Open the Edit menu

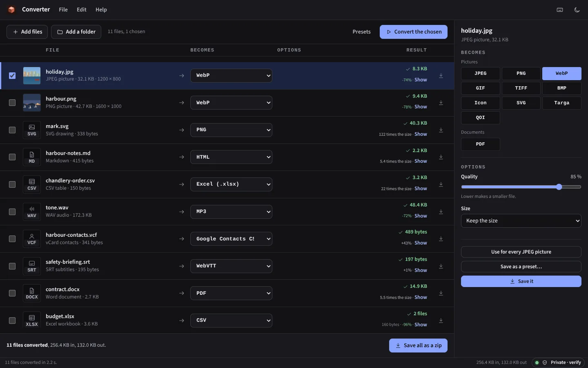coord(82,10)
